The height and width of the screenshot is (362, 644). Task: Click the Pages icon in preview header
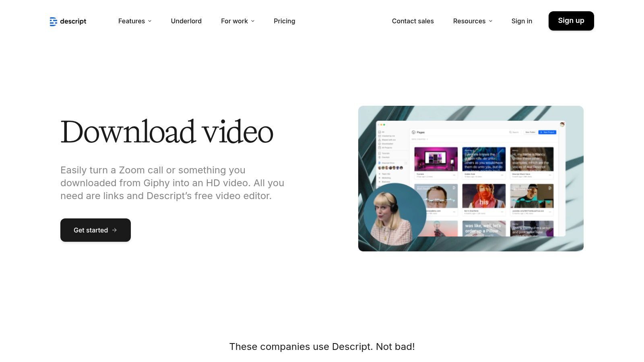[x=413, y=132]
